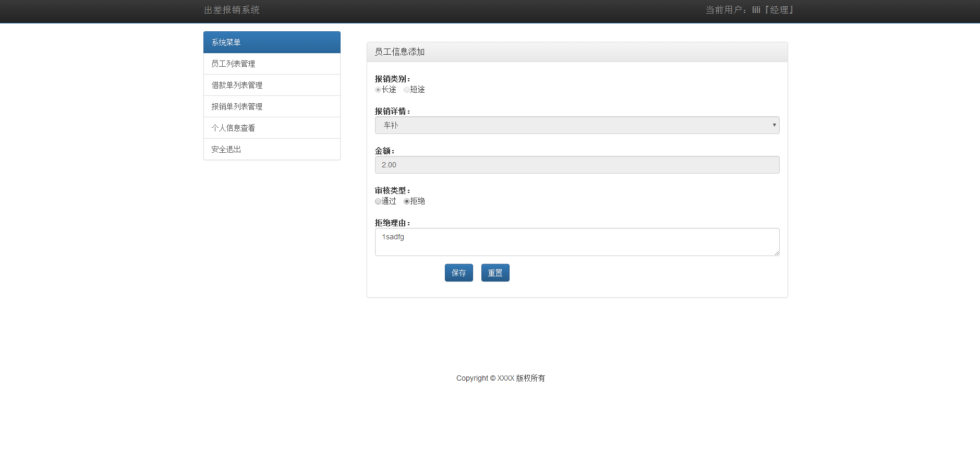Click 安全退出 to log out

(x=272, y=149)
